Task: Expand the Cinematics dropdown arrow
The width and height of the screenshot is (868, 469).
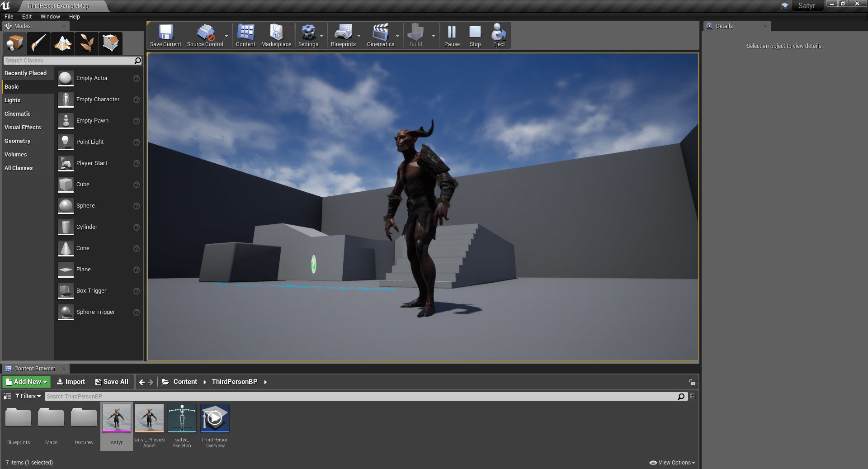Action: pos(397,36)
